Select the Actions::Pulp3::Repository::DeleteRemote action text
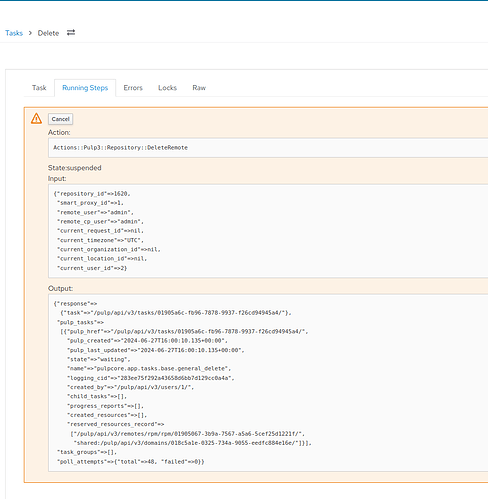488x499 pixels. click(120, 148)
